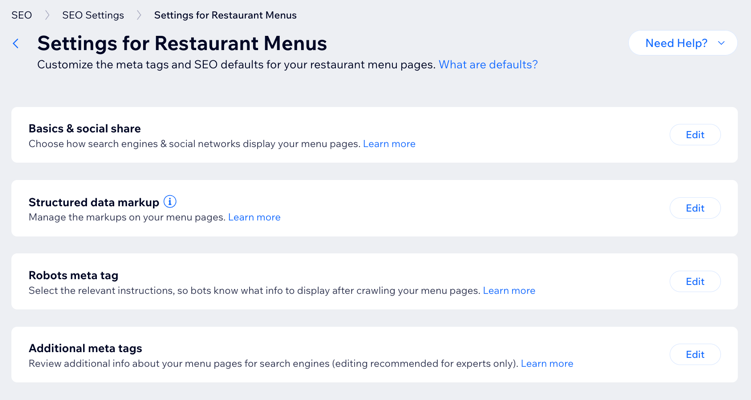Screen dimensions: 751x400
Task: Edit Basics & social share settings
Action: [x=695, y=135]
